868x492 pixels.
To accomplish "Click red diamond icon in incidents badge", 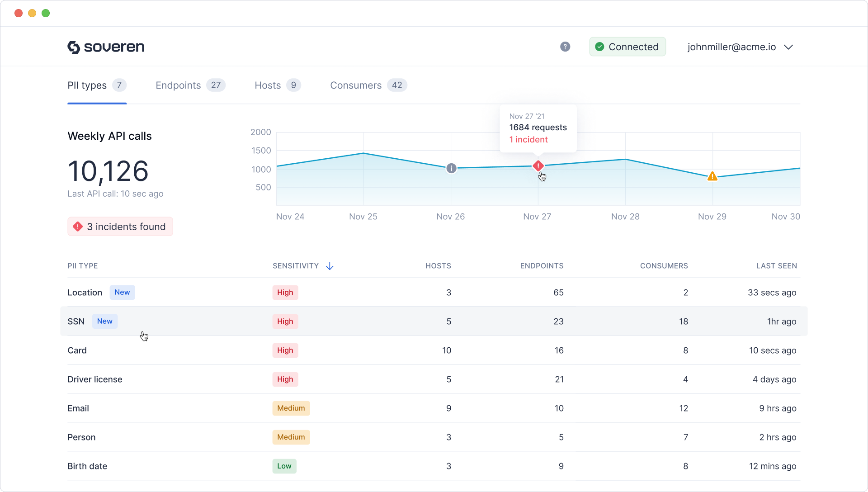I will point(78,227).
